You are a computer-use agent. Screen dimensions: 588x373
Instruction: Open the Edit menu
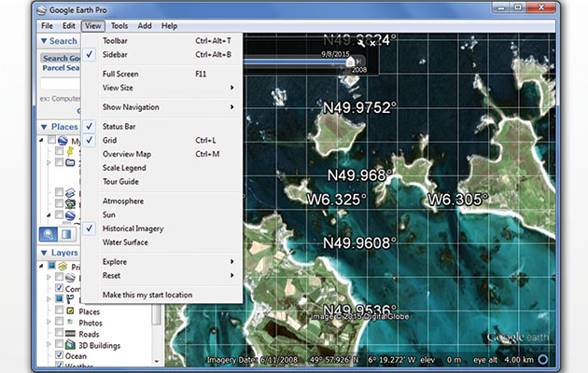point(69,26)
